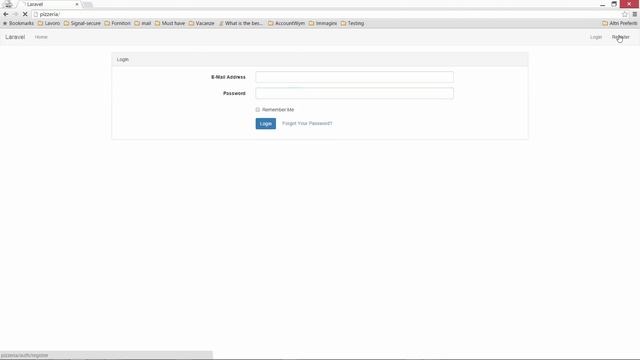Go to the Home nav link
640x360 pixels.
(x=41, y=37)
